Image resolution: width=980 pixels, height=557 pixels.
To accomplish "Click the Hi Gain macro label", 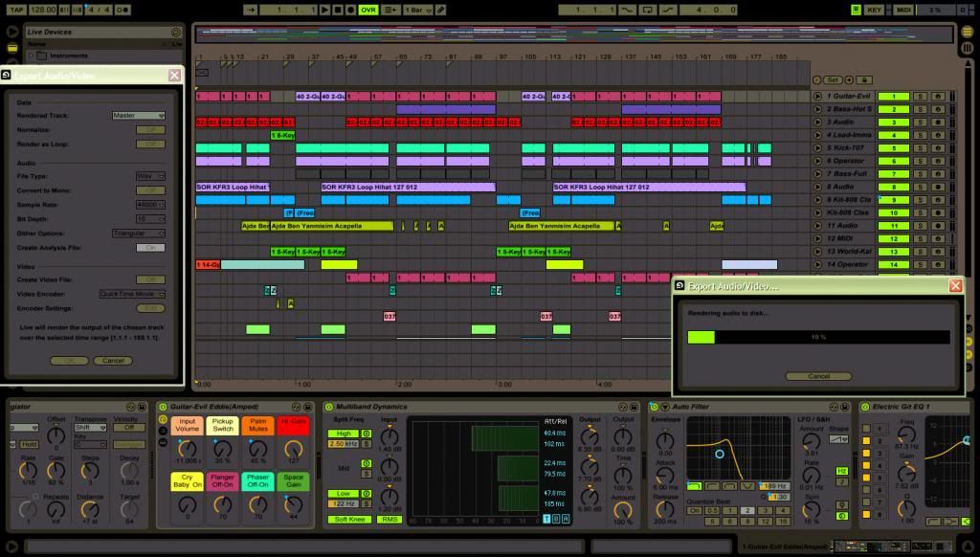I will tap(293, 425).
